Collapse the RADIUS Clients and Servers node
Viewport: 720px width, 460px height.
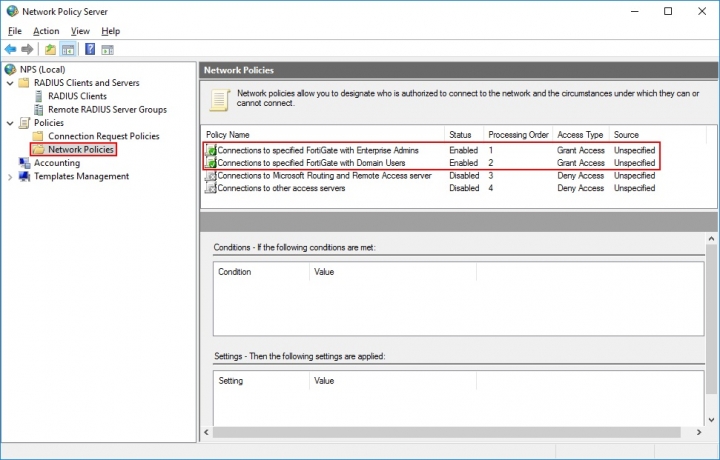click(x=10, y=83)
